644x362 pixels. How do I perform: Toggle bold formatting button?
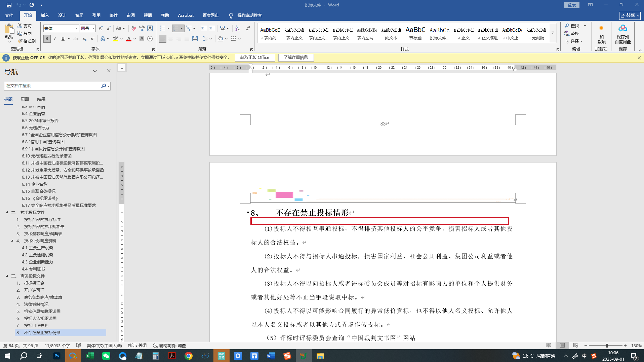point(47,39)
